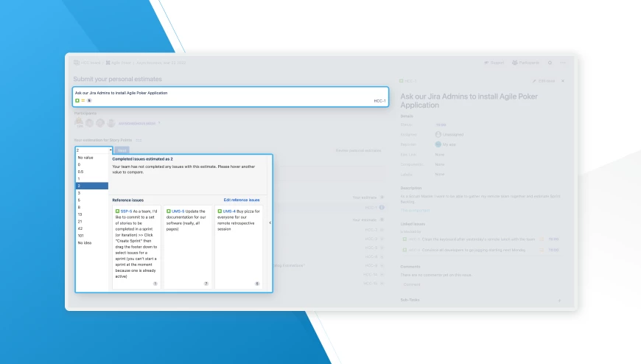
Task: Open the Agile Poker breadcrumb
Action: 119,63
